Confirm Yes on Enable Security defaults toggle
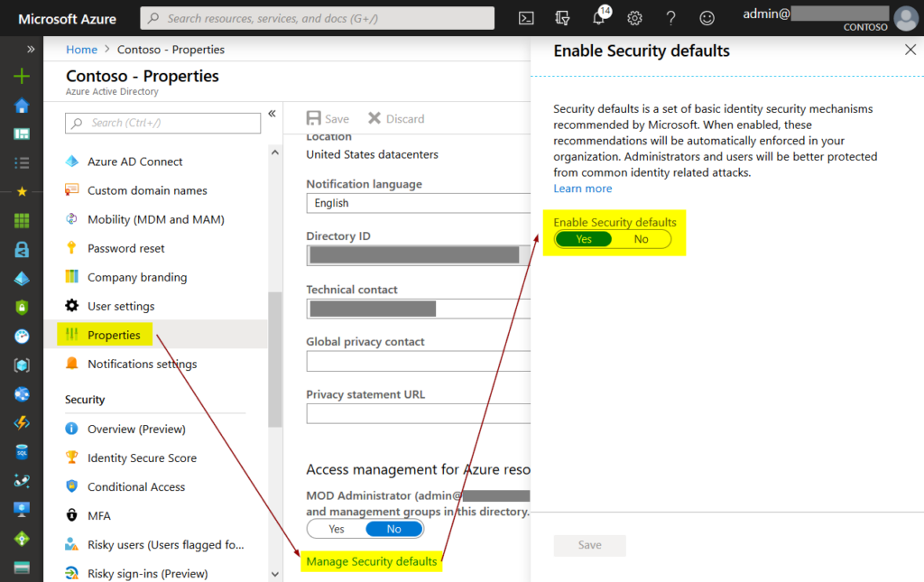 (583, 239)
